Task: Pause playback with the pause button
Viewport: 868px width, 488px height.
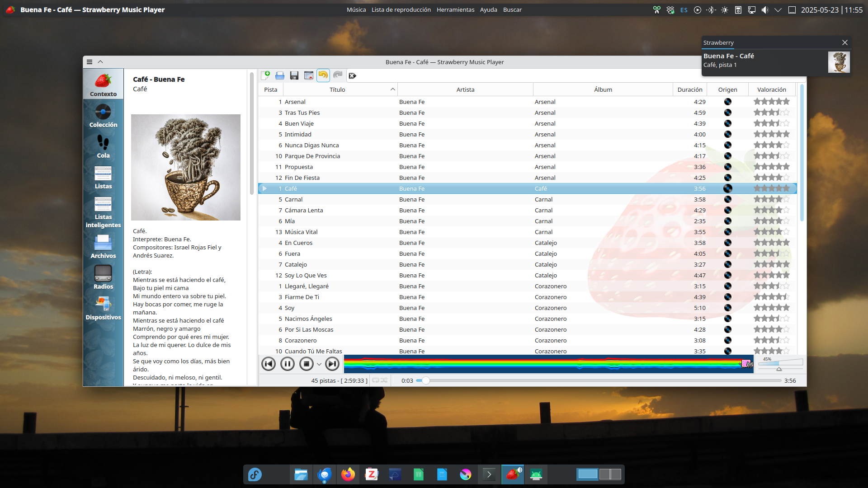Action: click(288, 364)
